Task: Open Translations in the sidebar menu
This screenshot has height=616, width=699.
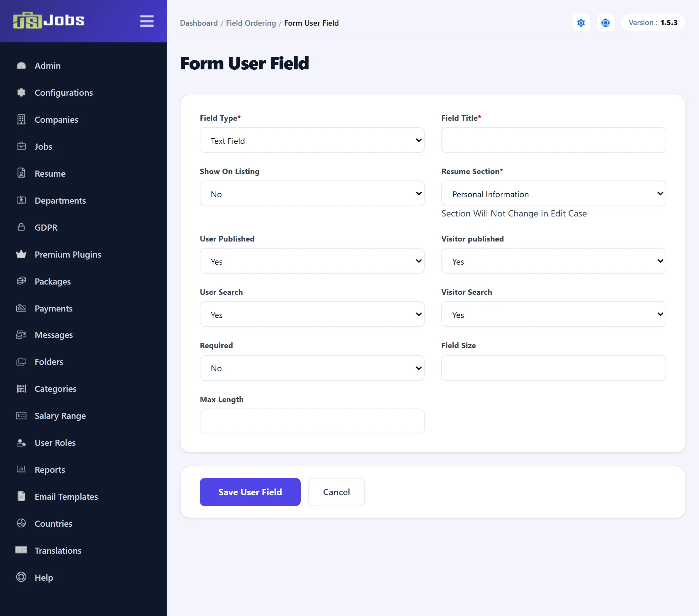Action: click(58, 551)
